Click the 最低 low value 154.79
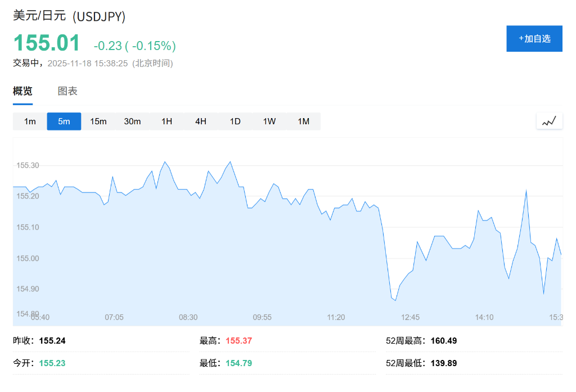 [x=238, y=363]
